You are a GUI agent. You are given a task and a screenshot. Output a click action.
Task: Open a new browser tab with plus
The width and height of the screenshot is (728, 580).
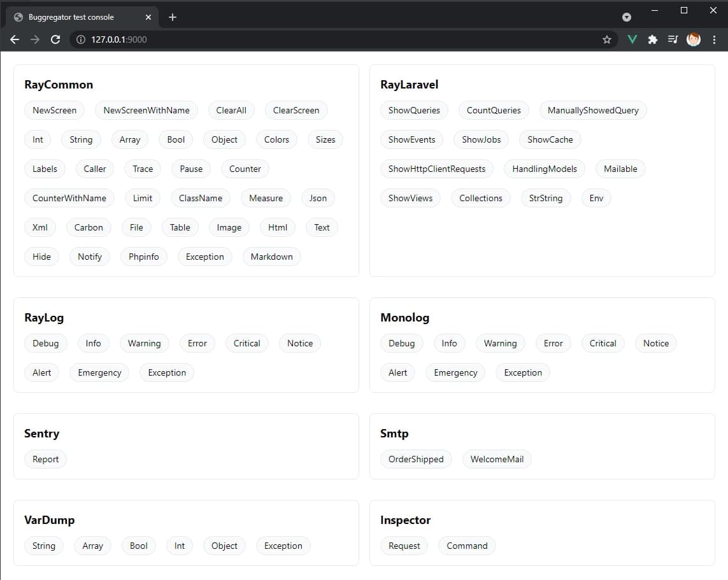172,17
